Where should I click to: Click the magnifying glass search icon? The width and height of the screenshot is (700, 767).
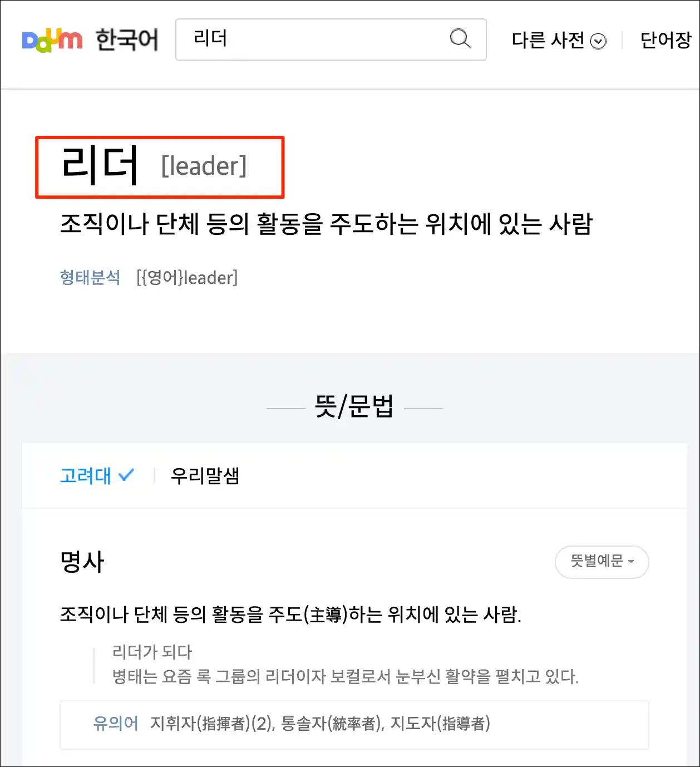[x=460, y=39]
